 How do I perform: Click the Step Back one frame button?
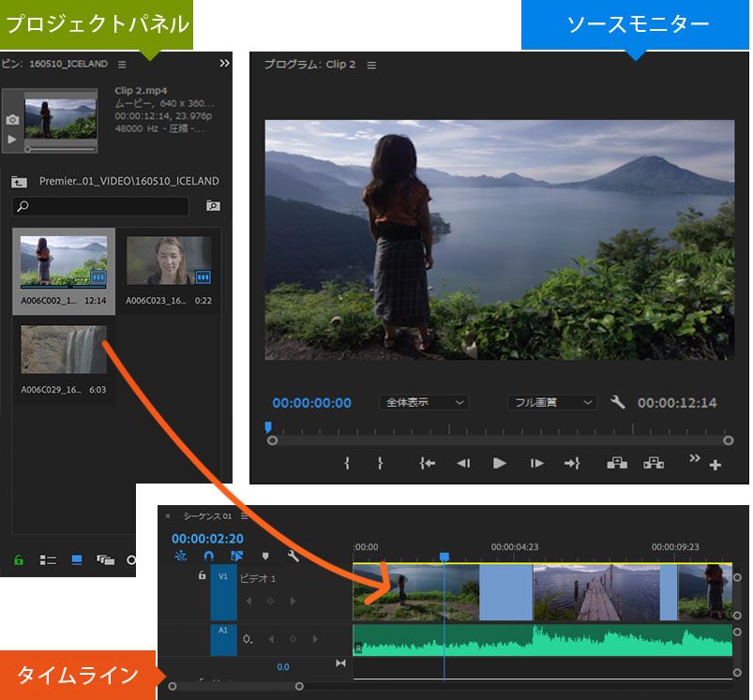[463, 463]
